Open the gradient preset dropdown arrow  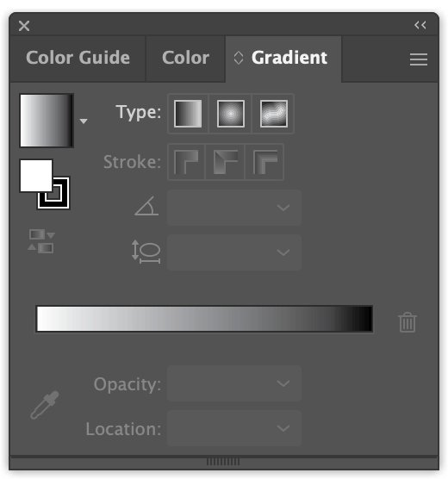[84, 121]
